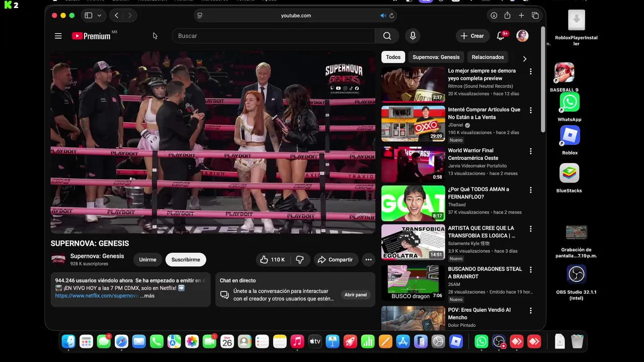Click the 'Crear' button
This screenshot has width=644, height=362.
click(x=472, y=36)
